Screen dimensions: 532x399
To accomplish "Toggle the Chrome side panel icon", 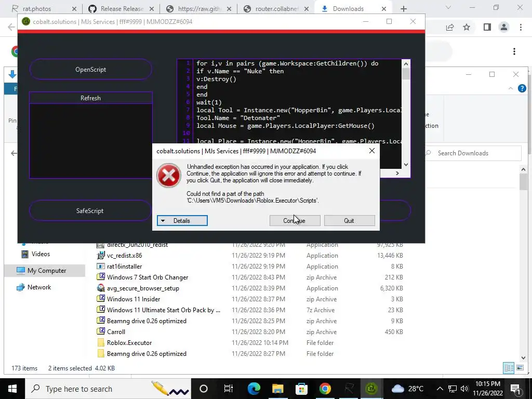I will (x=487, y=27).
